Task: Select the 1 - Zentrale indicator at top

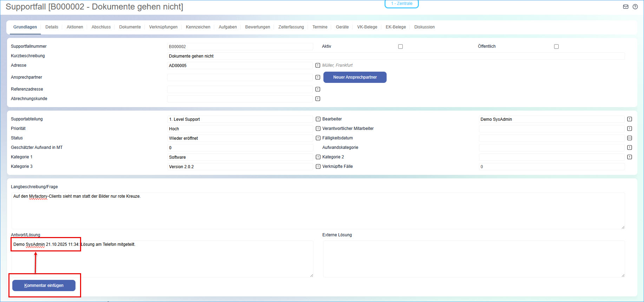Action: (402, 4)
